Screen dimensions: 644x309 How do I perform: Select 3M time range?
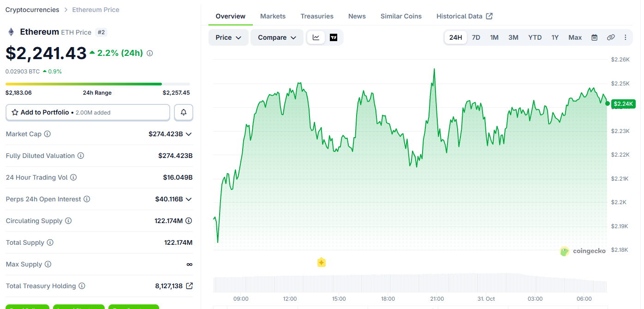[513, 37]
